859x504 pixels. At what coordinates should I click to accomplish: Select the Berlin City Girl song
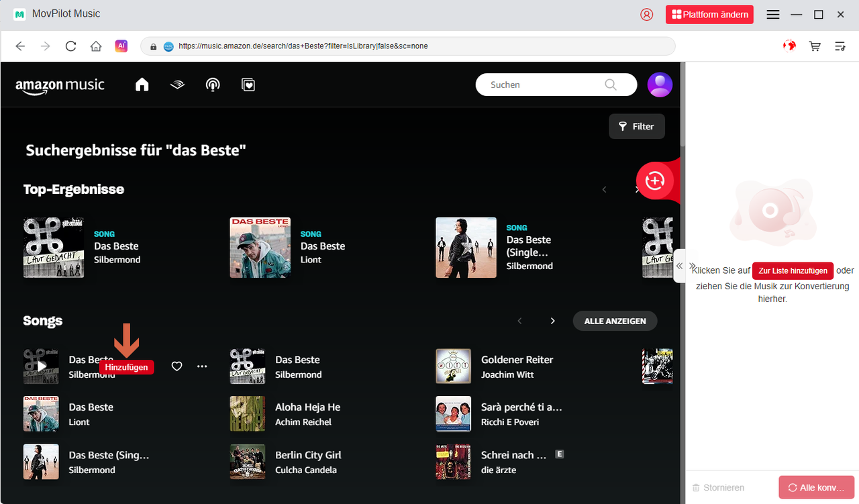point(309,455)
